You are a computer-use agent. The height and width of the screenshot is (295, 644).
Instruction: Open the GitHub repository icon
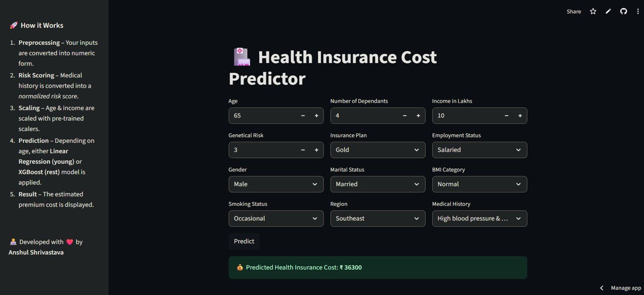[623, 12]
